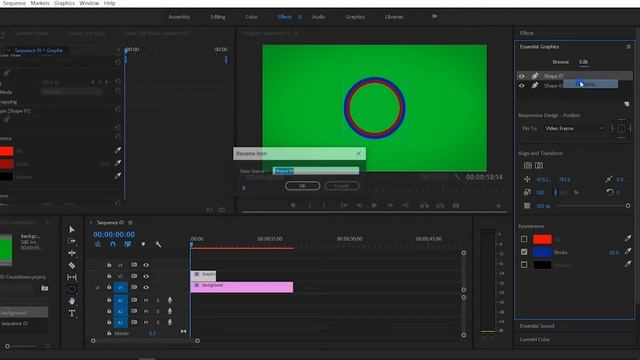Select the Ellipse shape tool
Image resolution: width=640 pixels, height=360 pixels.
(72, 289)
